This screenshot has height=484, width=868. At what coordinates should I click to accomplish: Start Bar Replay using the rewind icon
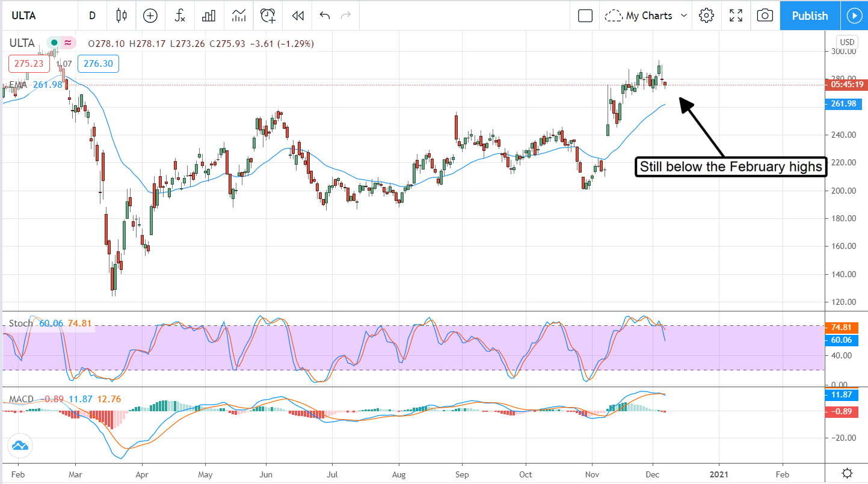click(x=297, y=16)
